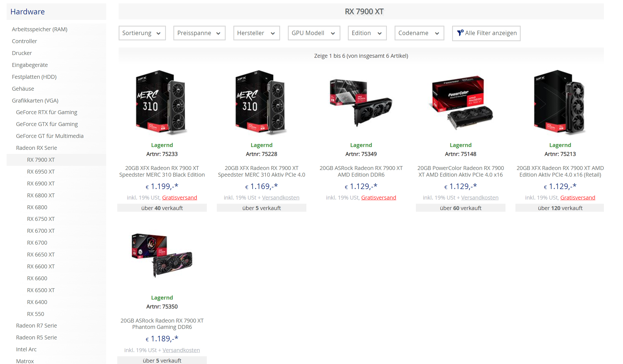
Task: Click Gratisversand link under Artnr 75233
Action: (179, 198)
